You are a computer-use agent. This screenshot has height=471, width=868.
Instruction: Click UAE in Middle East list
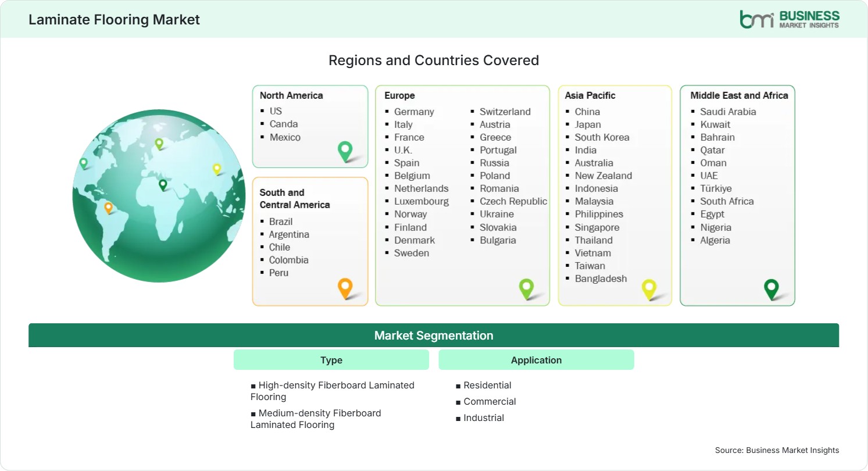709,176
